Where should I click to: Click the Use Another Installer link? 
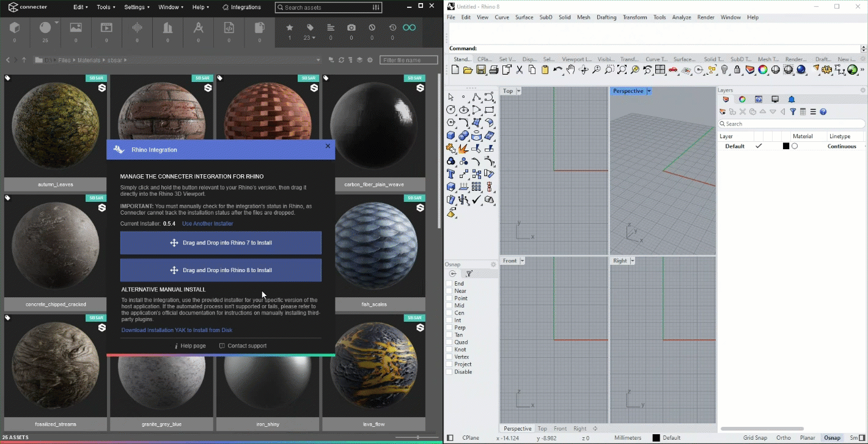(x=207, y=224)
